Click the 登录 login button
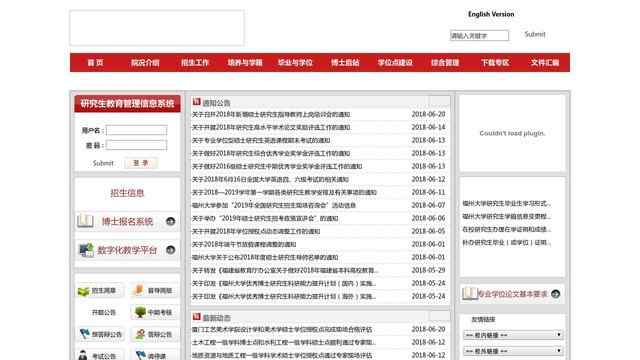This screenshot has width=640, height=360. pyautogui.click(x=141, y=163)
